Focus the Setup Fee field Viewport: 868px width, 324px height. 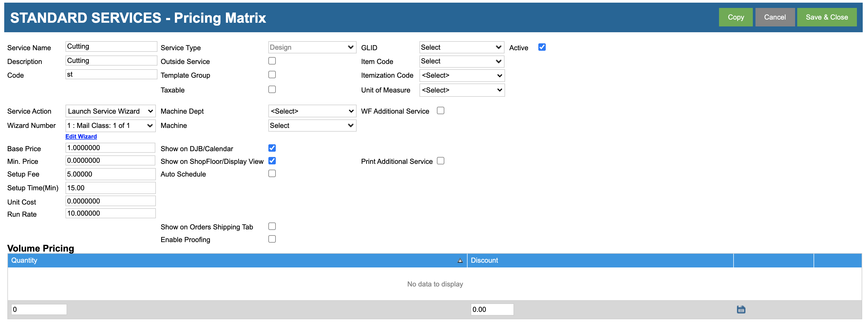click(110, 174)
